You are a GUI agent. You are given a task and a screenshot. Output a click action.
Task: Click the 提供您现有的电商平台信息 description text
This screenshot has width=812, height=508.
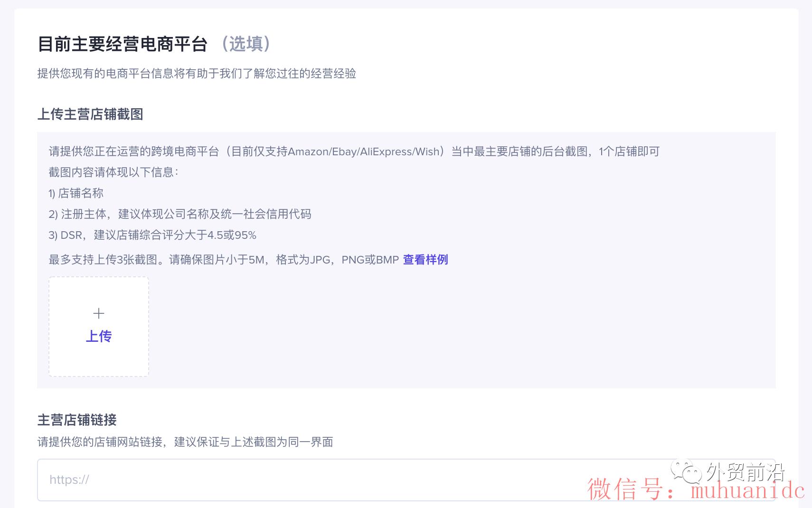coord(197,74)
